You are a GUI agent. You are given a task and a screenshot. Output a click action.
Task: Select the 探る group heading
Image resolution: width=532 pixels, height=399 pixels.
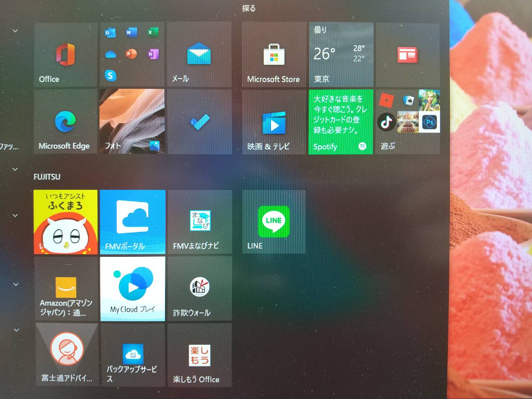point(249,8)
